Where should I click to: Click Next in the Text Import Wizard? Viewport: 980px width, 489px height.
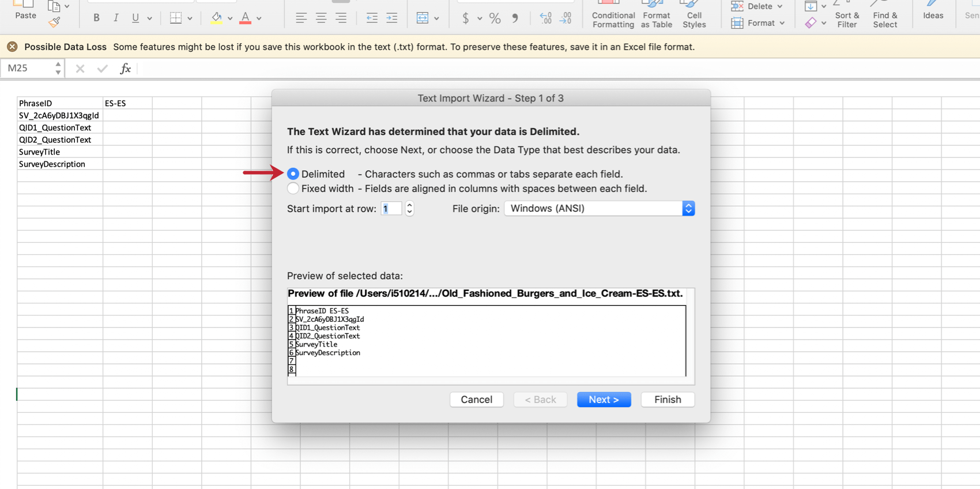(604, 400)
